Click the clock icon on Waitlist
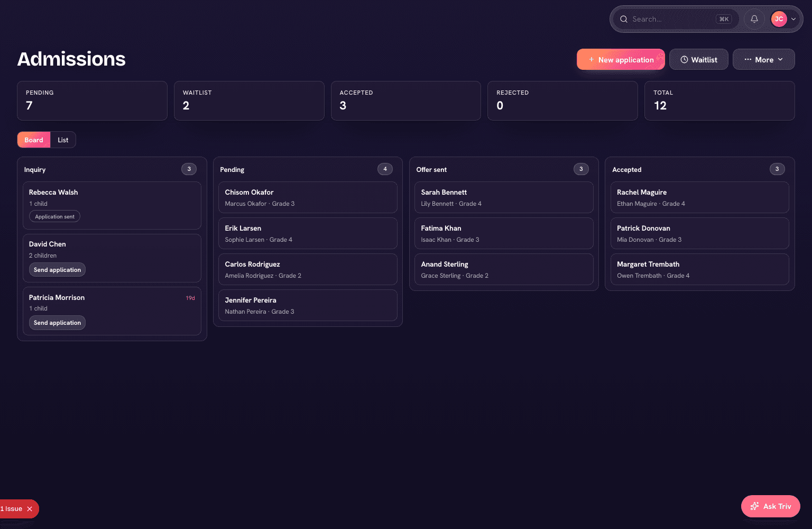812x529 pixels. coord(684,60)
